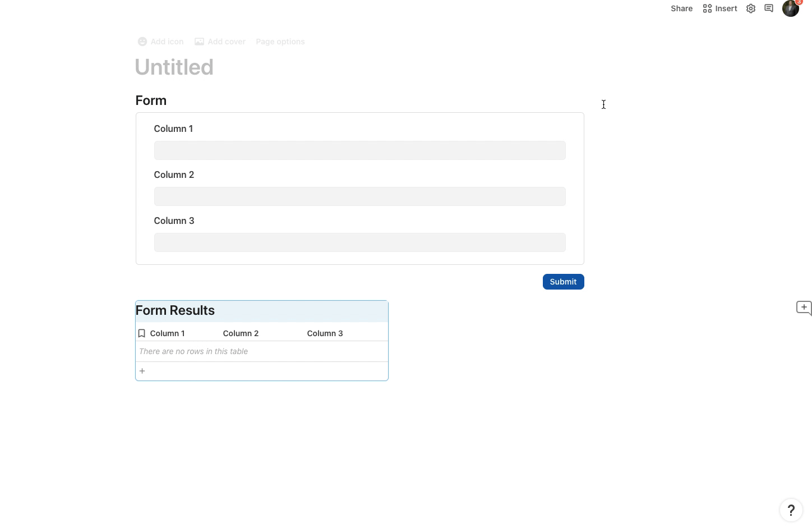Screen dimensions: 812x532
Task: Open the settings gear icon
Action: coord(751,8)
